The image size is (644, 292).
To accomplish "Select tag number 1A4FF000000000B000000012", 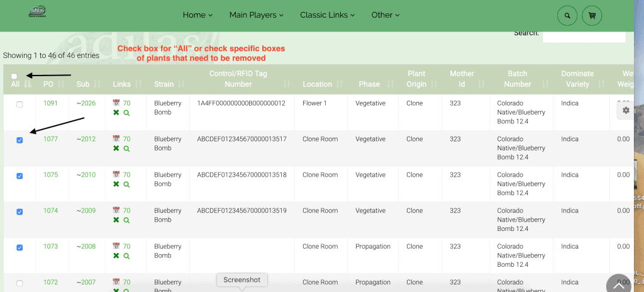I will (x=241, y=103).
